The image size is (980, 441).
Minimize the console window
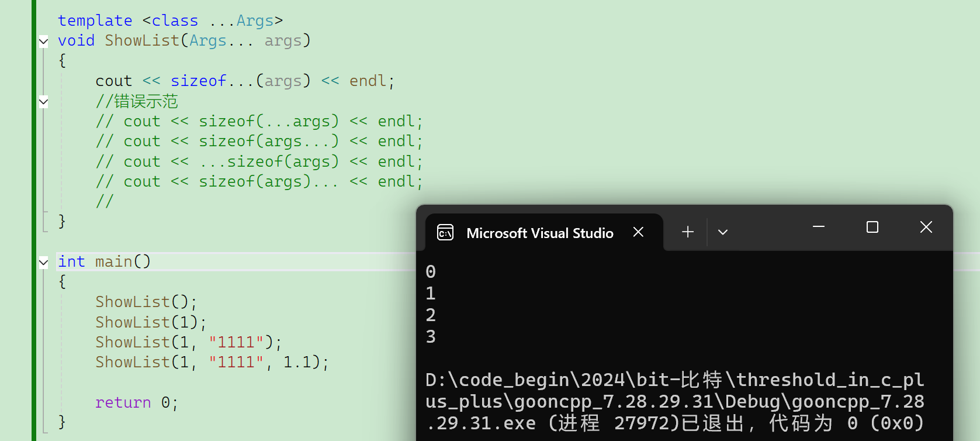(819, 227)
